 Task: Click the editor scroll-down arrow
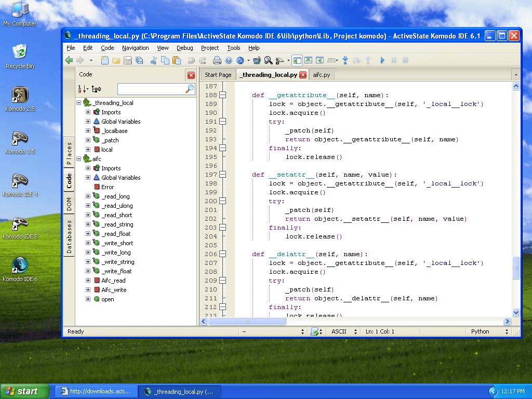516,312
